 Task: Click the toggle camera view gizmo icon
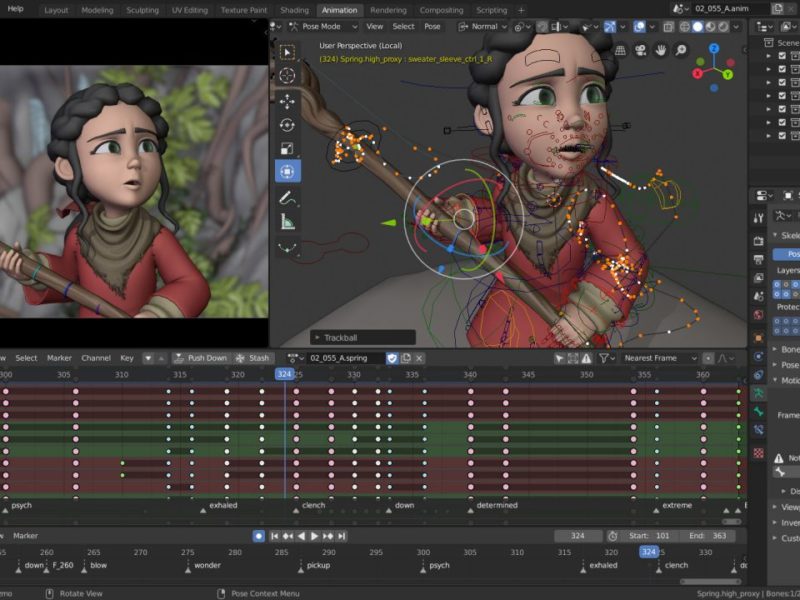click(x=640, y=50)
